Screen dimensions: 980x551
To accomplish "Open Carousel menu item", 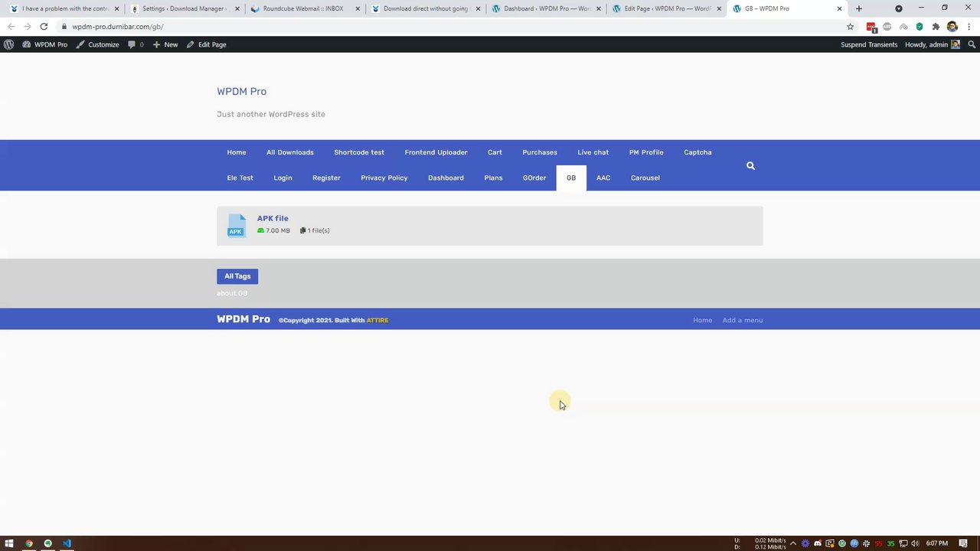I will pos(645,178).
